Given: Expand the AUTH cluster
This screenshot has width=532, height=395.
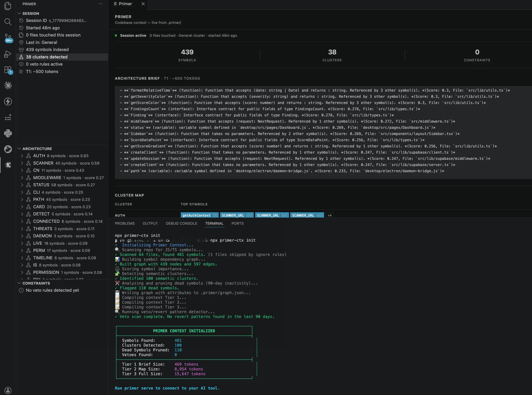Looking at the screenshot, I should [x=22, y=156].
